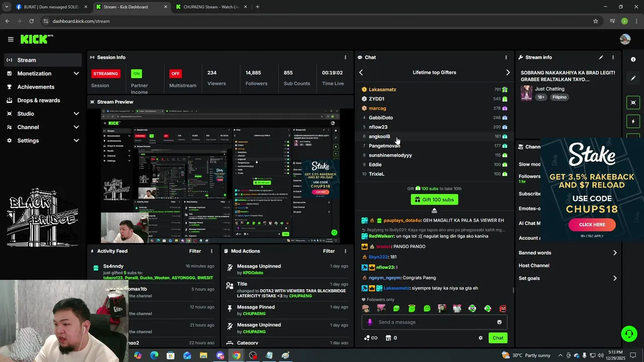Open the emoji picker in message box
Image resolution: width=644 pixels, height=362 pixels.
coord(499,322)
